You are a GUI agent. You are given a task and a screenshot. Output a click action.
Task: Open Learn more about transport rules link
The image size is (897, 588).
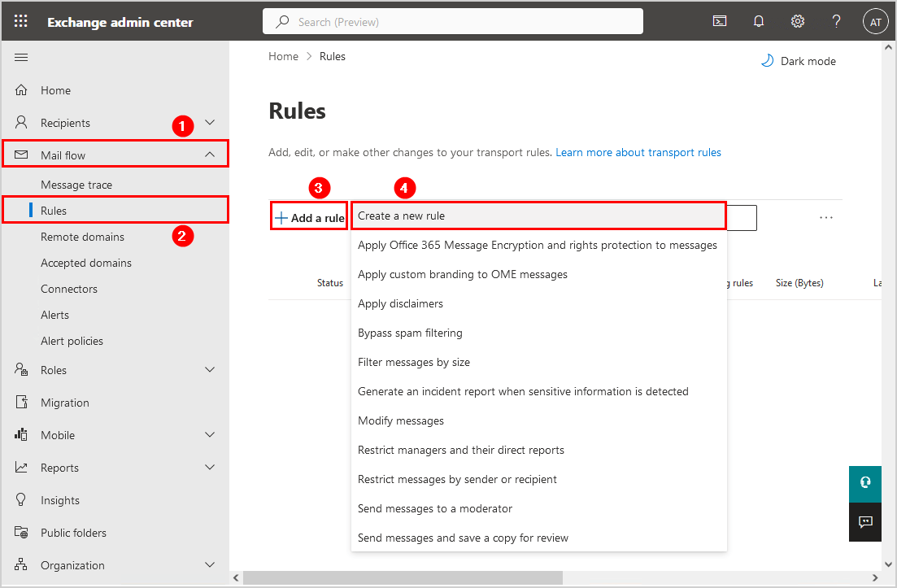click(638, 152)
